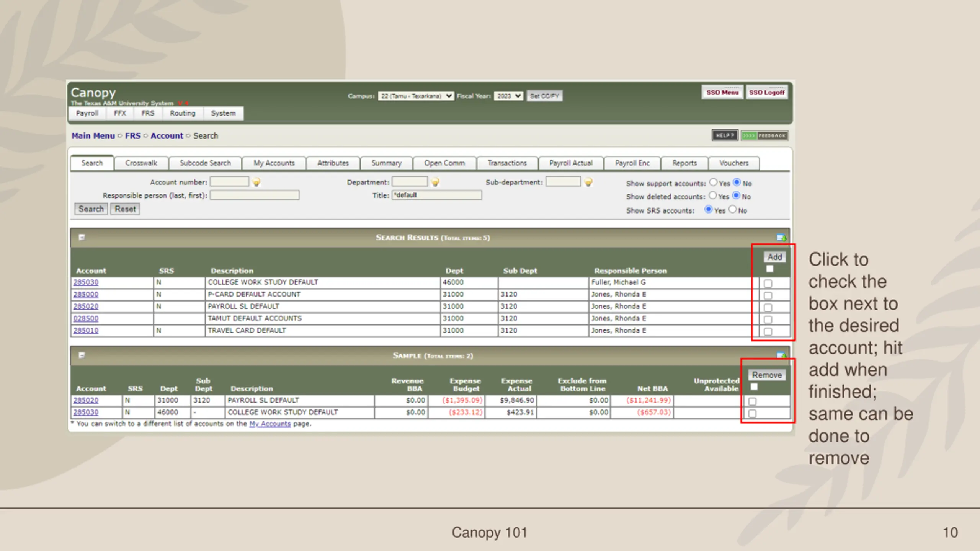Check the box for Travel Card Default
980x551 pixels.
(x=768, y=332)
